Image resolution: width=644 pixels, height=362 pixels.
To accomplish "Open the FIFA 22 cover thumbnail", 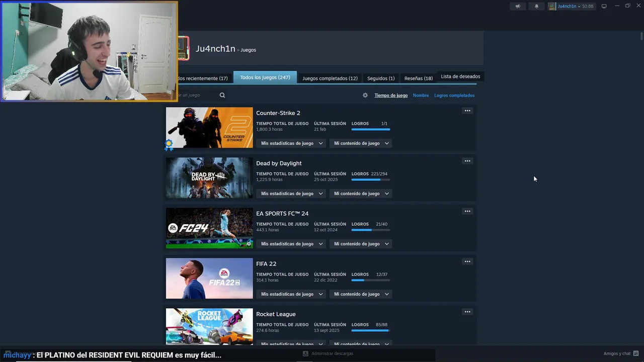I will [x=209, y=279].
